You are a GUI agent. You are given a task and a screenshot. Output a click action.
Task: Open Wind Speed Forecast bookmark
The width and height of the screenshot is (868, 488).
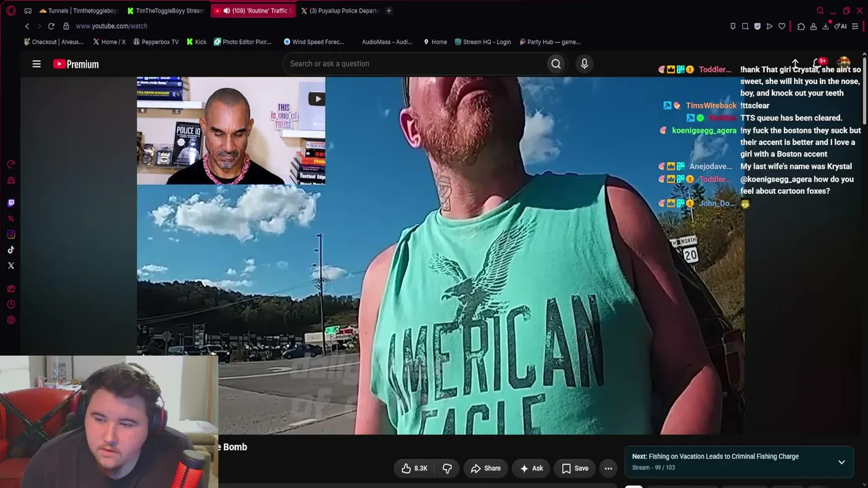(x=314, y=42)
